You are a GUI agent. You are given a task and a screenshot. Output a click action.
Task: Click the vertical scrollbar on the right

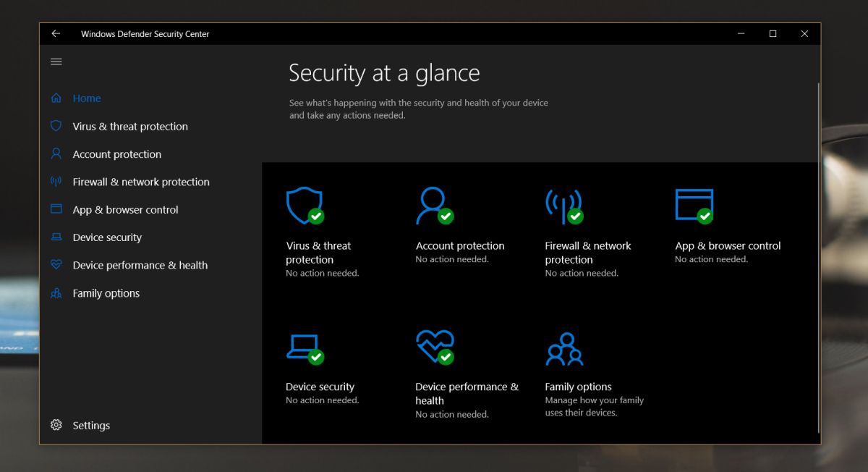point(818,257)
